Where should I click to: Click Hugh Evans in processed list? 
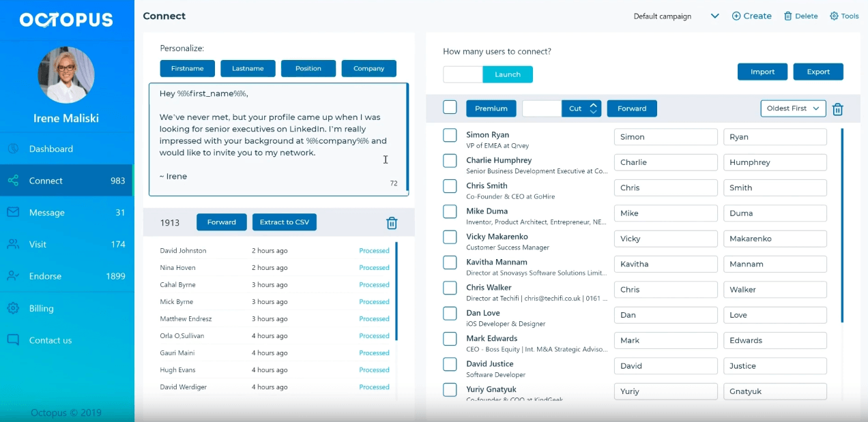(177, 370)
